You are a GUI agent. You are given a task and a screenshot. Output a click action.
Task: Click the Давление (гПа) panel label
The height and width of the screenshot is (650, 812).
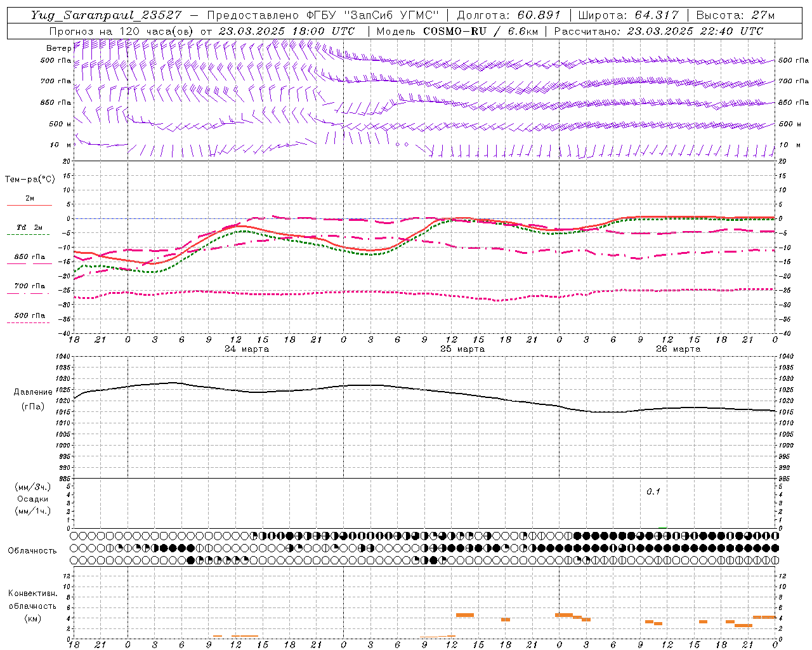(x=32, y=399)
